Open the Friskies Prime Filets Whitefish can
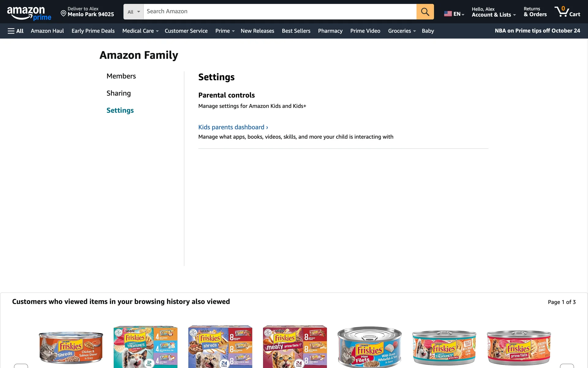This screenshot has height=368, width=588. click(x=369, y=347)
